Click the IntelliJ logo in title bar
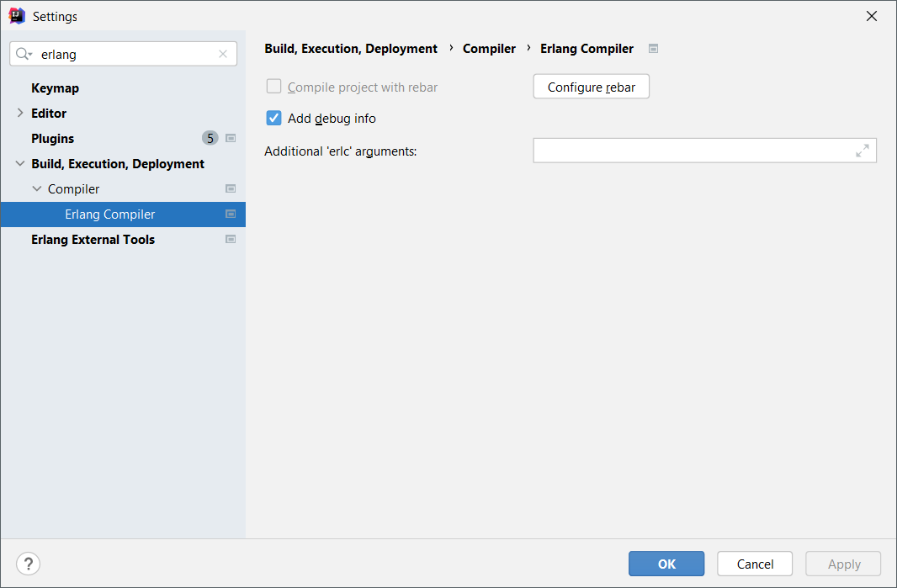The height and width of the screenshot is (588, 897). (17, 16)
